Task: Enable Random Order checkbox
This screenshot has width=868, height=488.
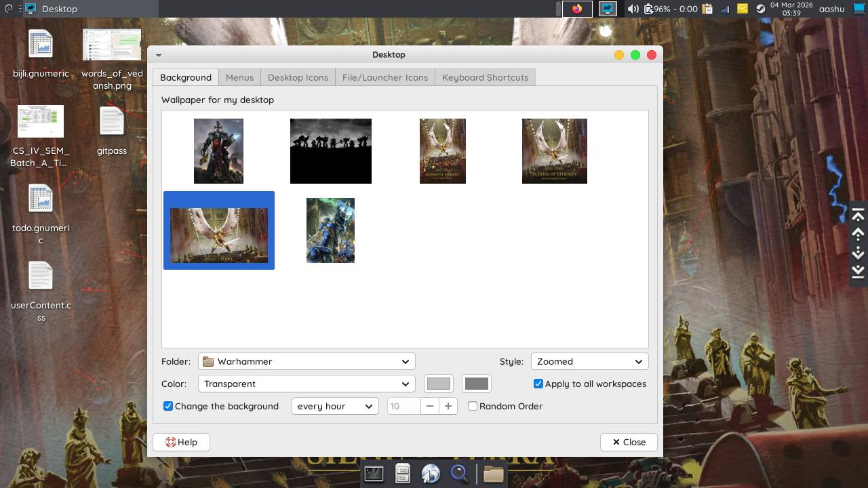Action: pyautogui.click(x=473, y=406)
